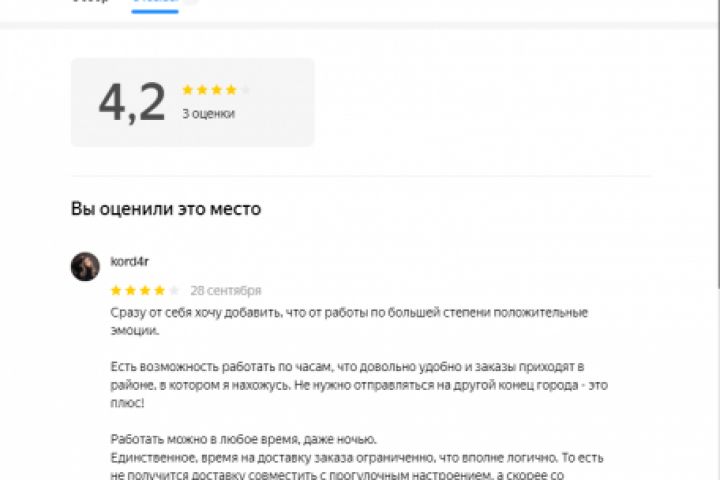Click the first star in the overall rating summary
The image size is (720, 480).
tap(187, 90)
